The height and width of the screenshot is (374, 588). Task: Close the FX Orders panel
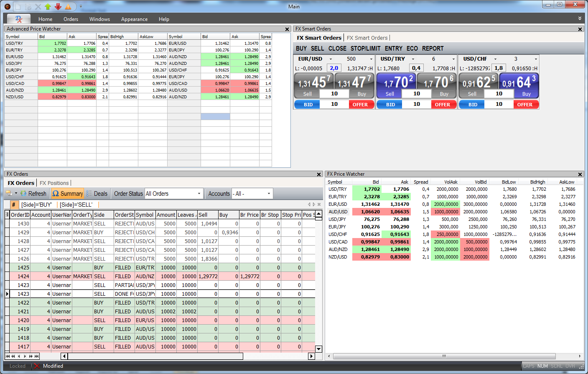[319, 174]
